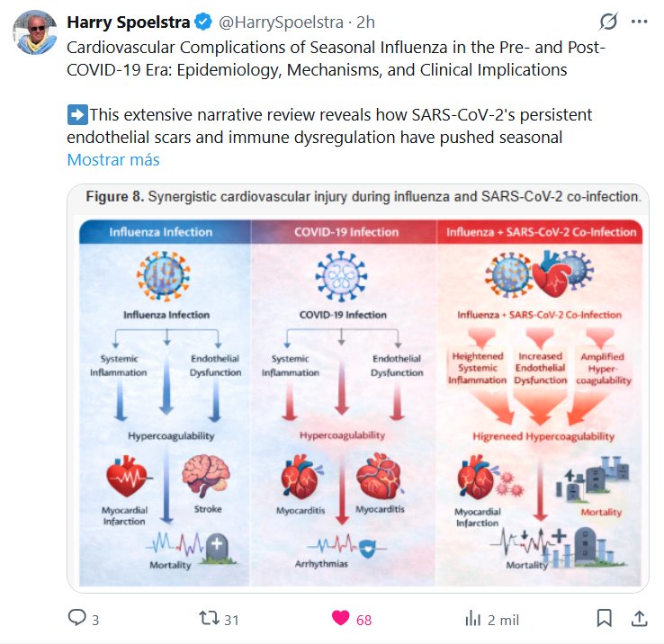Click the like count '68'
The width and height of the screenshot is (664, 644).
click(363, 619)
